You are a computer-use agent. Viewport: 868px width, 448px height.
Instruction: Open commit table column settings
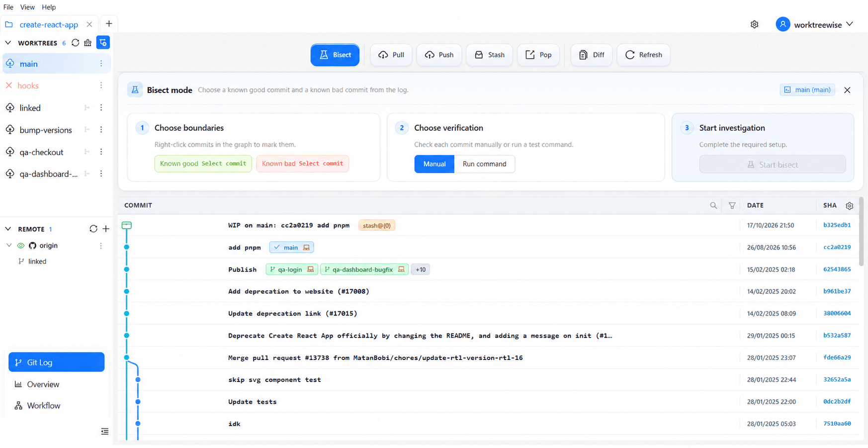pos(849,205)
